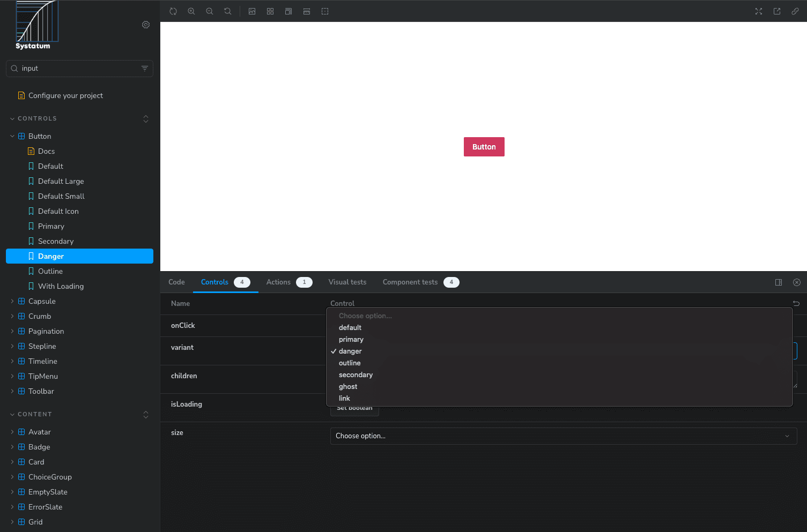Choose the secondary variant option

[x=559, y=375]
